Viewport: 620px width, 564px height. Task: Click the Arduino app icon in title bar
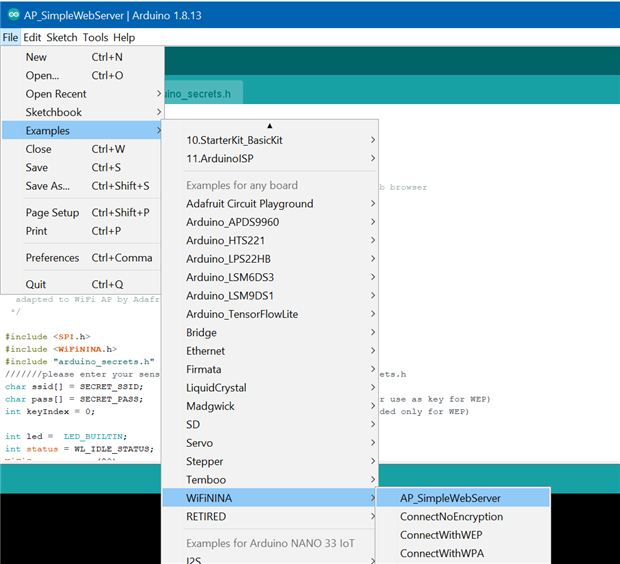[12, 14]
